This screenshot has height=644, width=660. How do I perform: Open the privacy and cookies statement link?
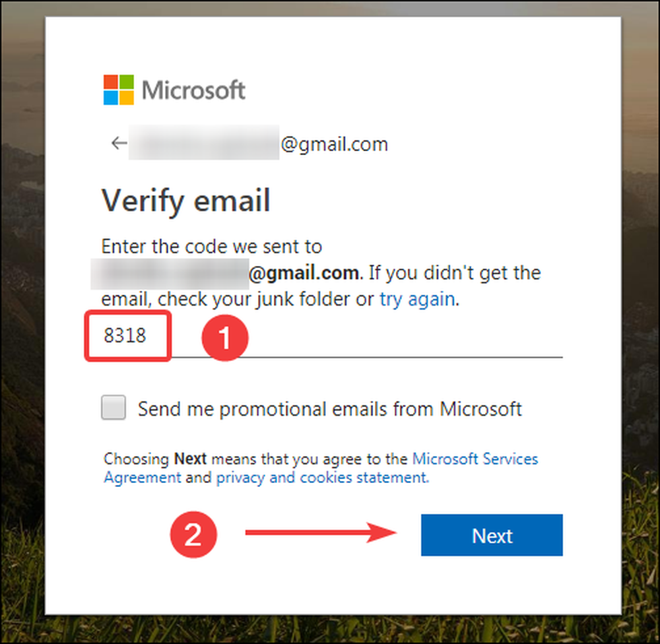(x=322, y=477)
